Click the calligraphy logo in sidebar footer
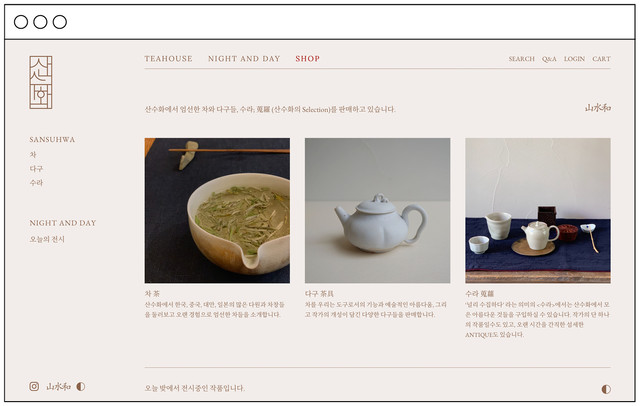640x406 pixels. point(58,386)
